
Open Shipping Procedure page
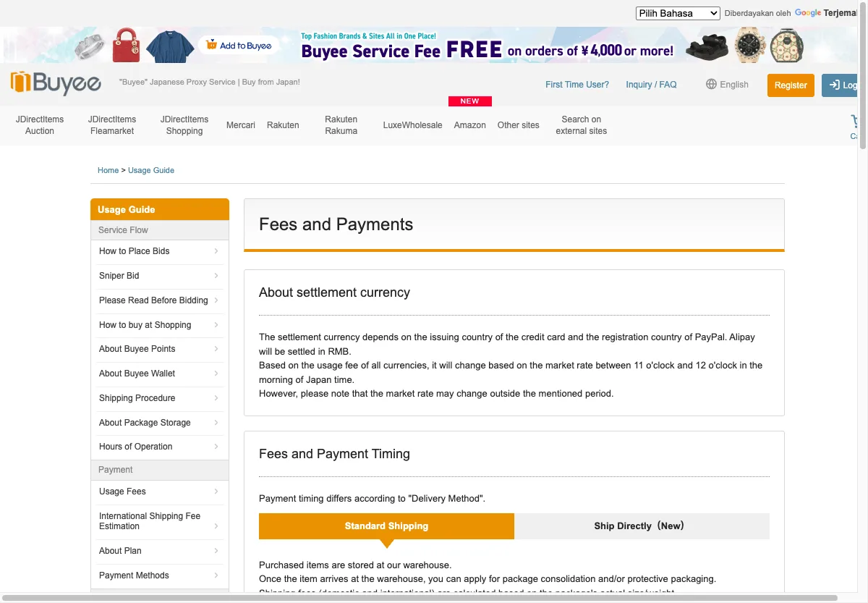159,398
